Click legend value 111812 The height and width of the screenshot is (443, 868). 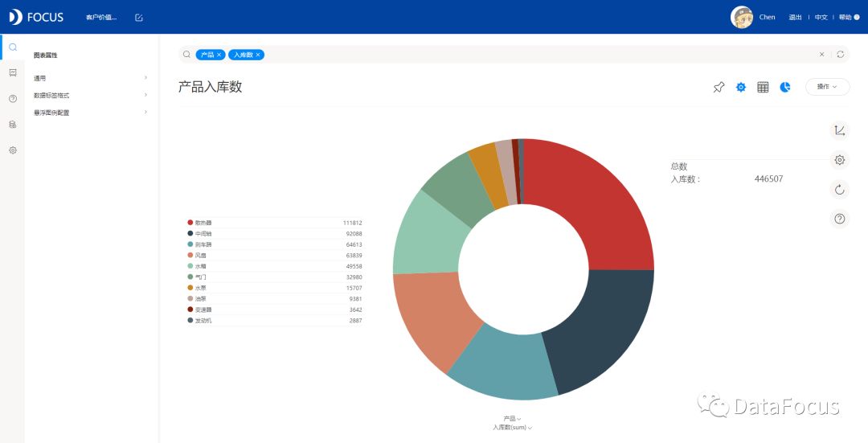point(353,223)
